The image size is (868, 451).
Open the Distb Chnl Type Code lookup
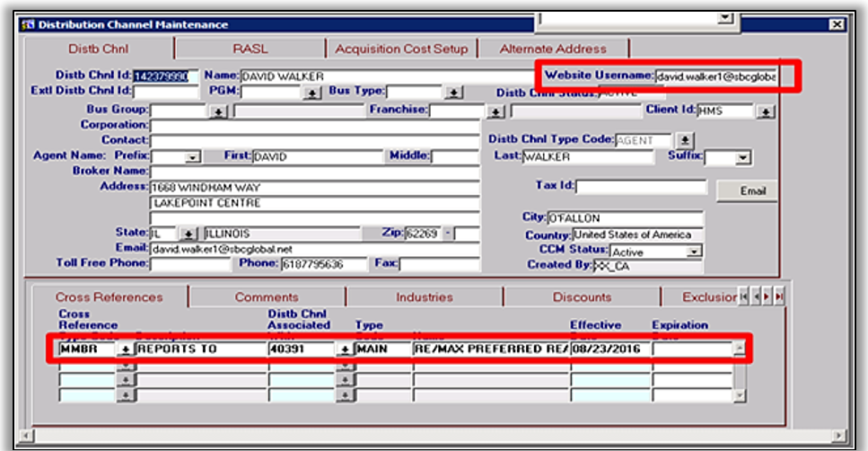pos(685,140)
